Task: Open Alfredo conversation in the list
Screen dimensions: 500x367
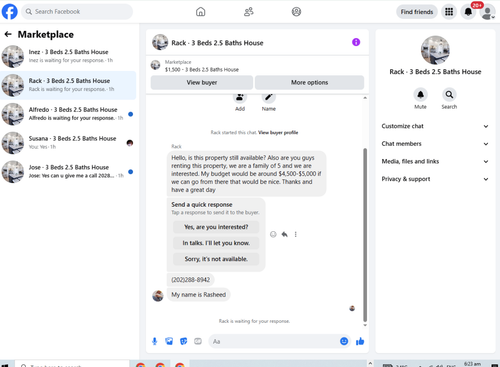Action: (x=68, y=114)
